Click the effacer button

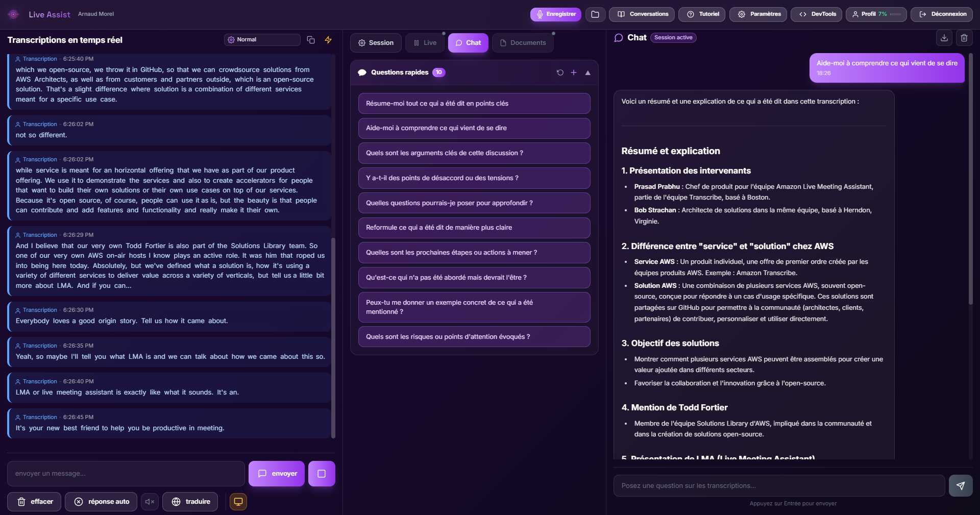(x=34, y=502)
